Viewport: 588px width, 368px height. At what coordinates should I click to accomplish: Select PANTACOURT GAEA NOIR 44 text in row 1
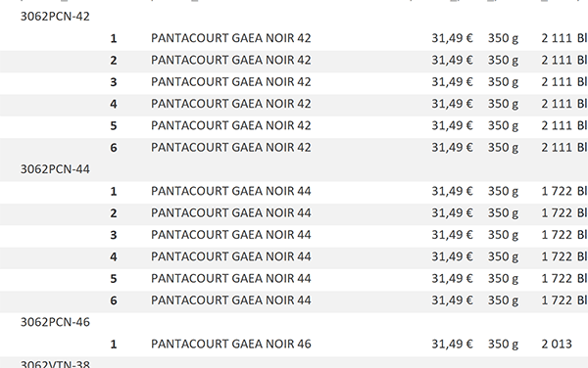231,191
